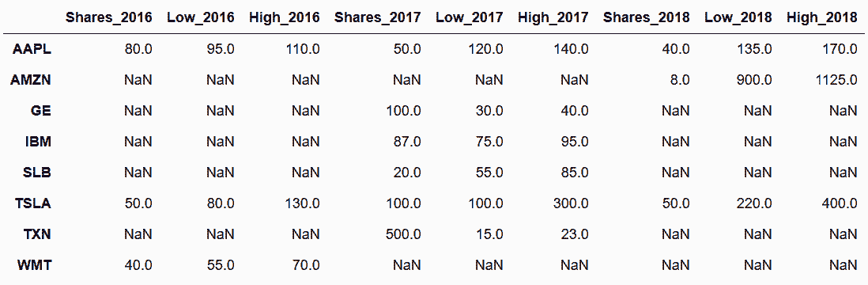
Task: Select TXN Shares_2017 value 500.0
Action: pos(403,234)
